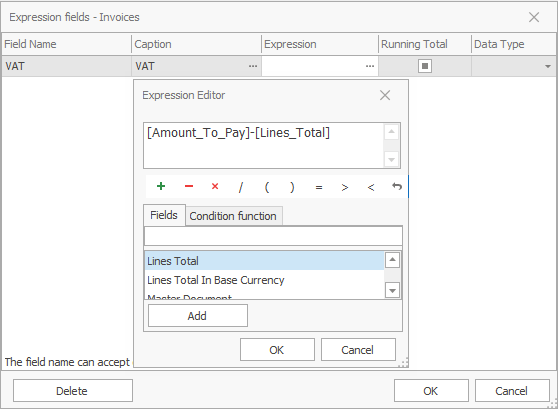Image resolution: width=558 pixels, height=409 pixels.
Task: Close the Expression Editor dialog
Action: tap(385, 95)
